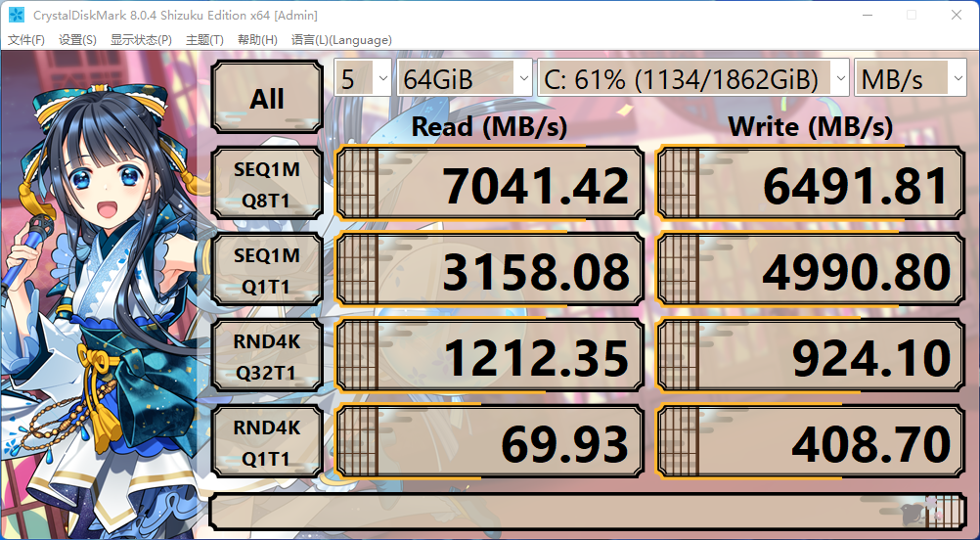Image resolution: width=980 pixels, height=540 pixels.
Task: Start the SEQ1M Q1T1 test
Action: 267,270
